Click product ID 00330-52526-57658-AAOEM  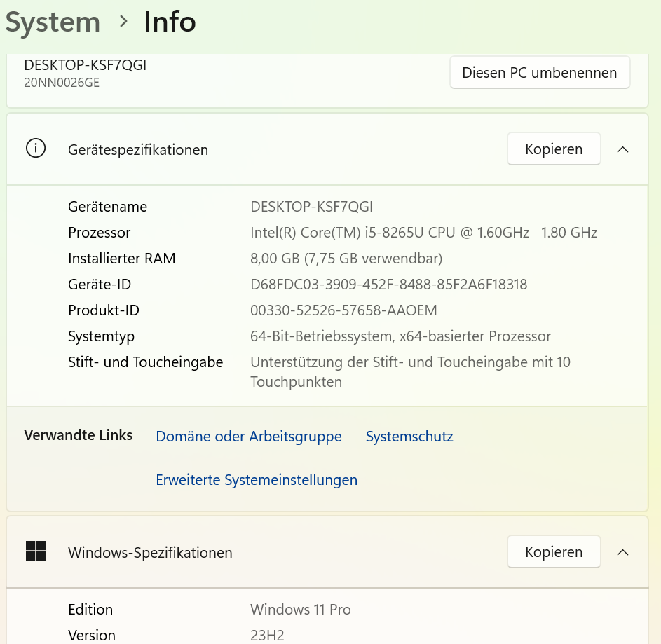point(343,310)
